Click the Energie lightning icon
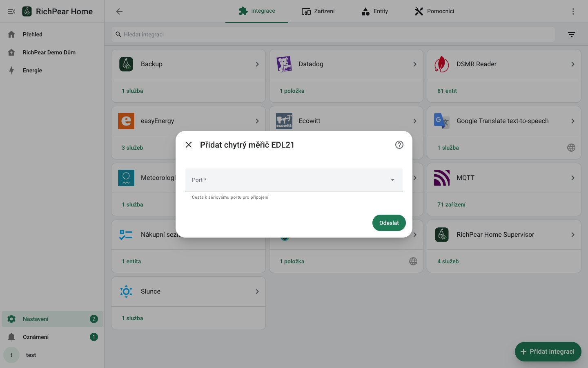This screenshot has height=368, width=588. 11,70
